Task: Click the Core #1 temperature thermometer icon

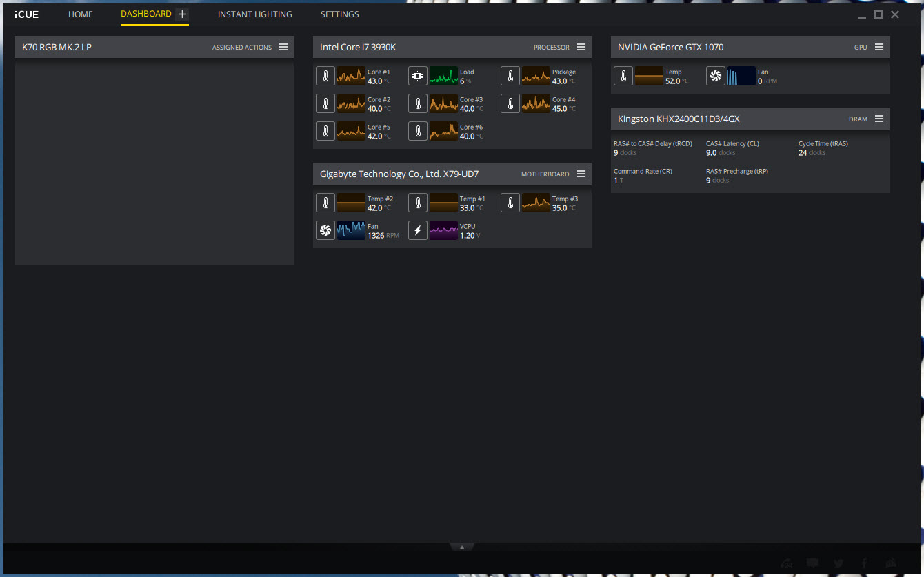Action: pyautogui.click(x=325, y=76)
